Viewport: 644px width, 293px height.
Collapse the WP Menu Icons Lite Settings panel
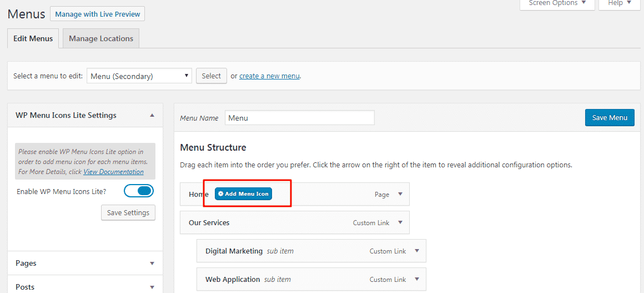(x=152, y=115)
